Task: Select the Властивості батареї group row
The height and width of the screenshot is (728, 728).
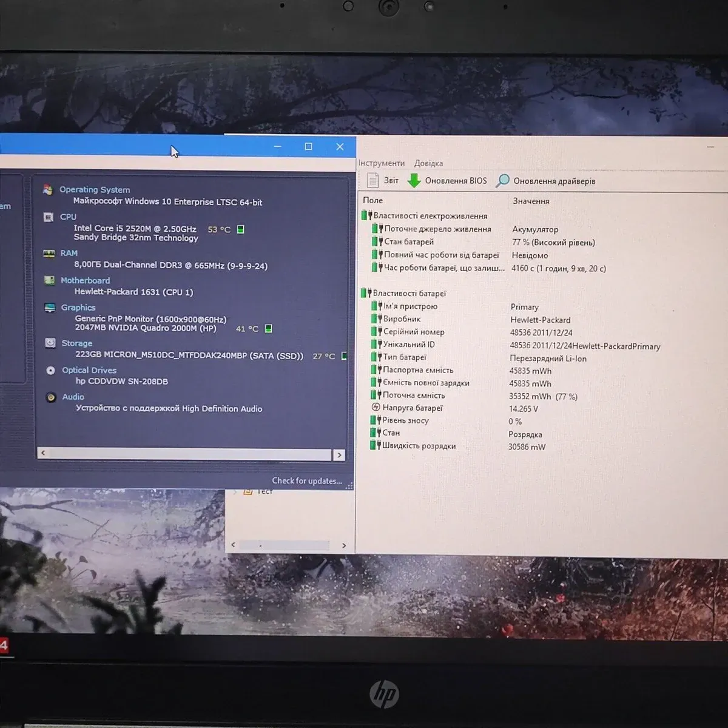Action: click(x=409, y=294)
